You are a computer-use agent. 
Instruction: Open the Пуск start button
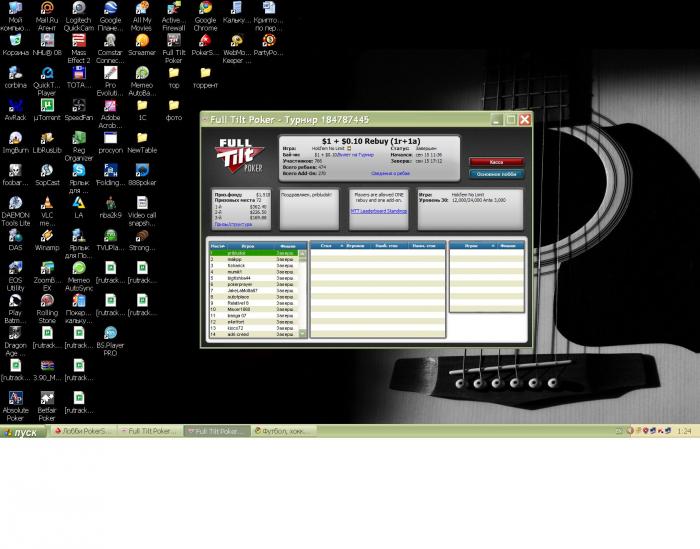click(23, 432)
